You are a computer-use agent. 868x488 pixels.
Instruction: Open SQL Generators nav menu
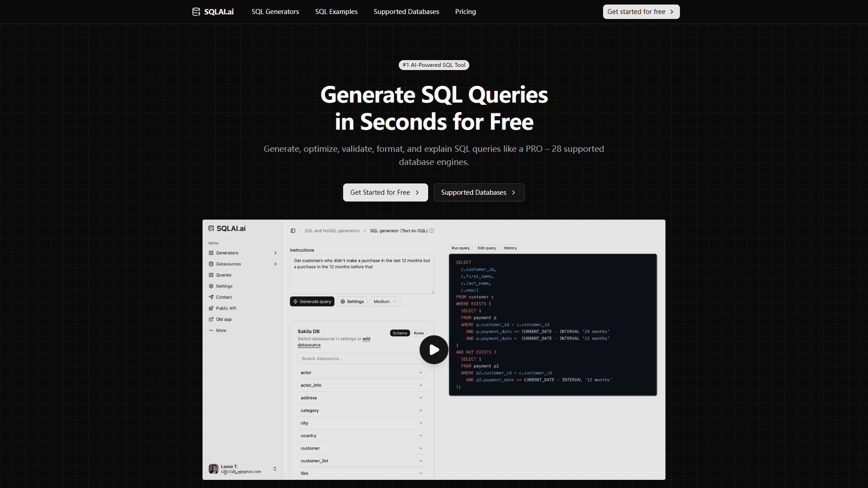(x=275, y=12)
